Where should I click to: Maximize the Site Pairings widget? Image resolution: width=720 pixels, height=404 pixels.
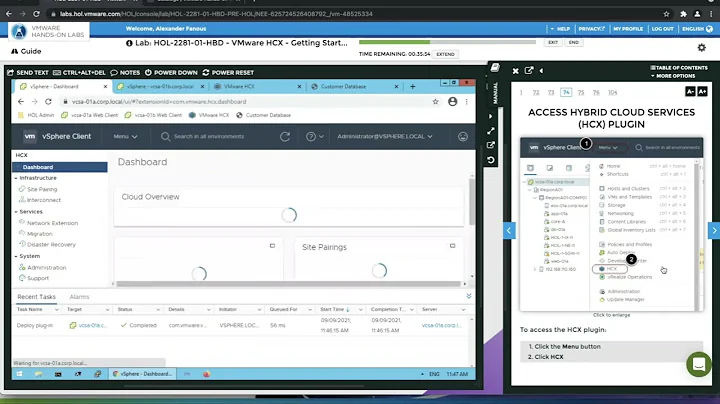point(452,246)
